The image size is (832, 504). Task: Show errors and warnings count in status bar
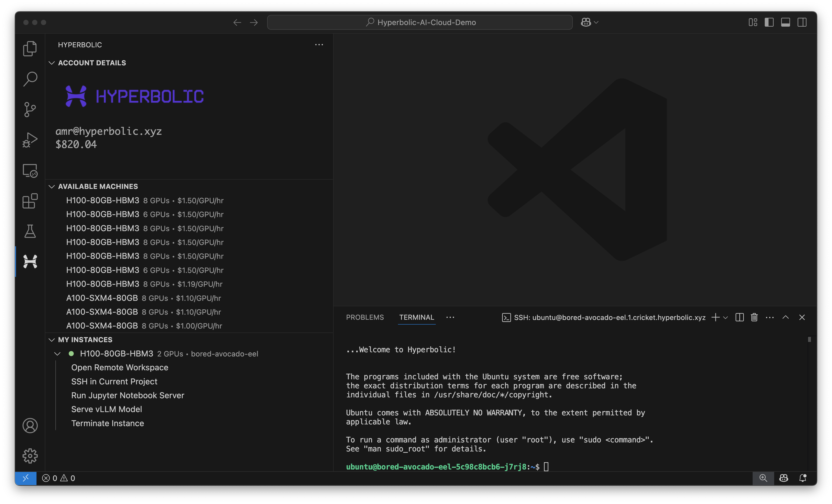pos(58,478)
